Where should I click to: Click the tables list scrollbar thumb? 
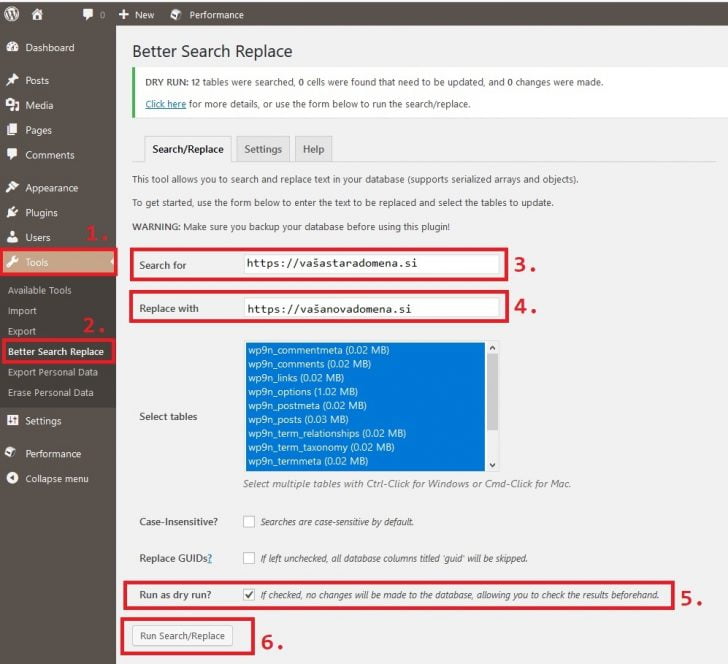(493, 392)
